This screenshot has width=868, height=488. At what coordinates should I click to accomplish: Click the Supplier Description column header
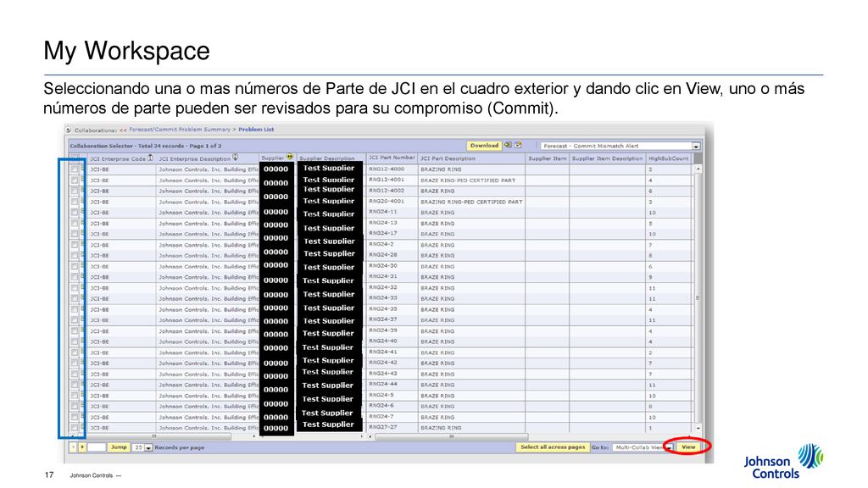point(326,158)
